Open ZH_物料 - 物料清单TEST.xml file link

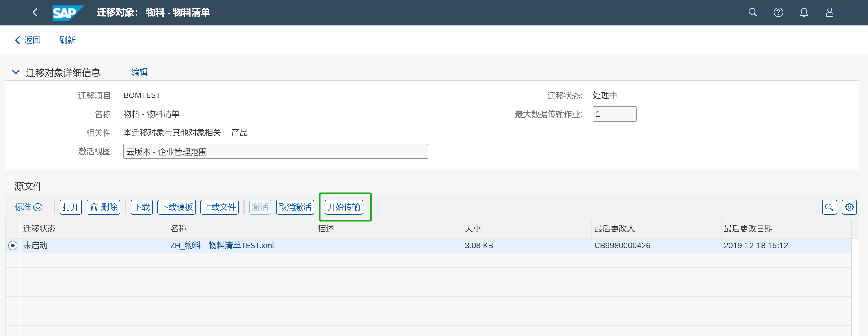pyautogui.click(x=222, y=246)
